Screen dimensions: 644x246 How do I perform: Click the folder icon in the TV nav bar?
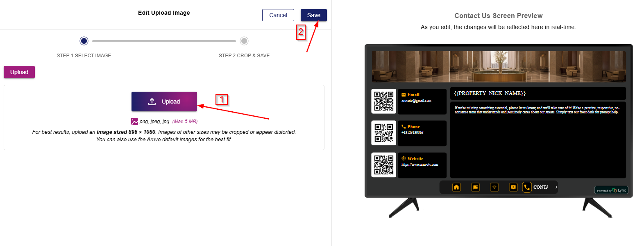475,187
